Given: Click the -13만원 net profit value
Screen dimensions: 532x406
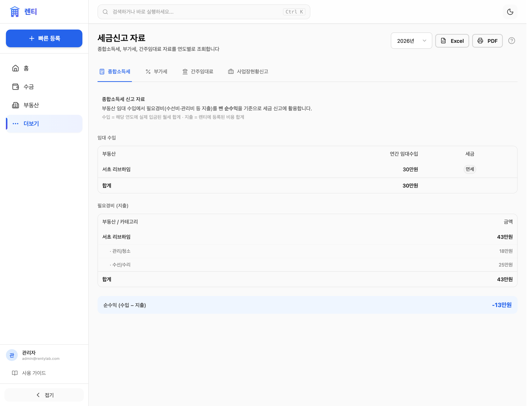Looking at the screenshot, I should [x=502, y=305].
